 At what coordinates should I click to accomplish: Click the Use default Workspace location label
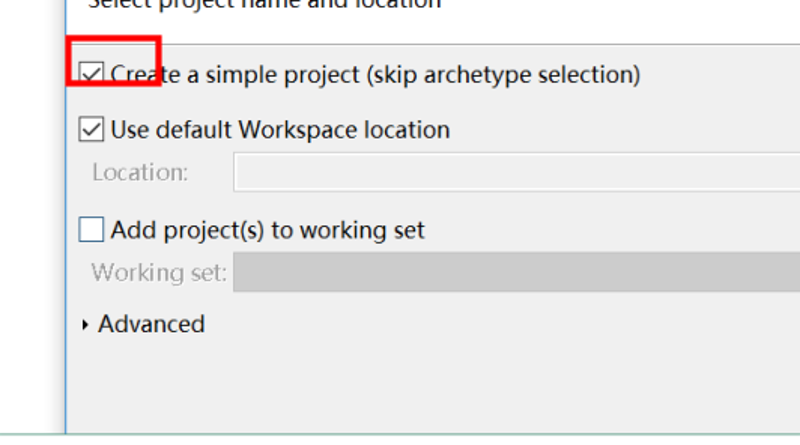click(x=280, y=130)
